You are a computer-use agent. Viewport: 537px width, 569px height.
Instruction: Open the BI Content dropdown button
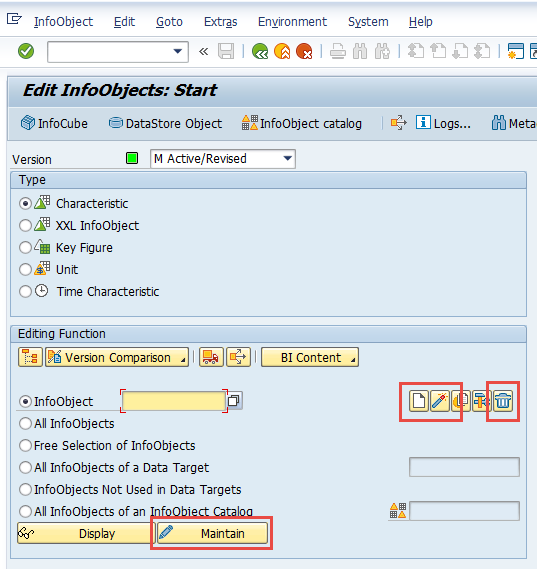coord(310,357)
